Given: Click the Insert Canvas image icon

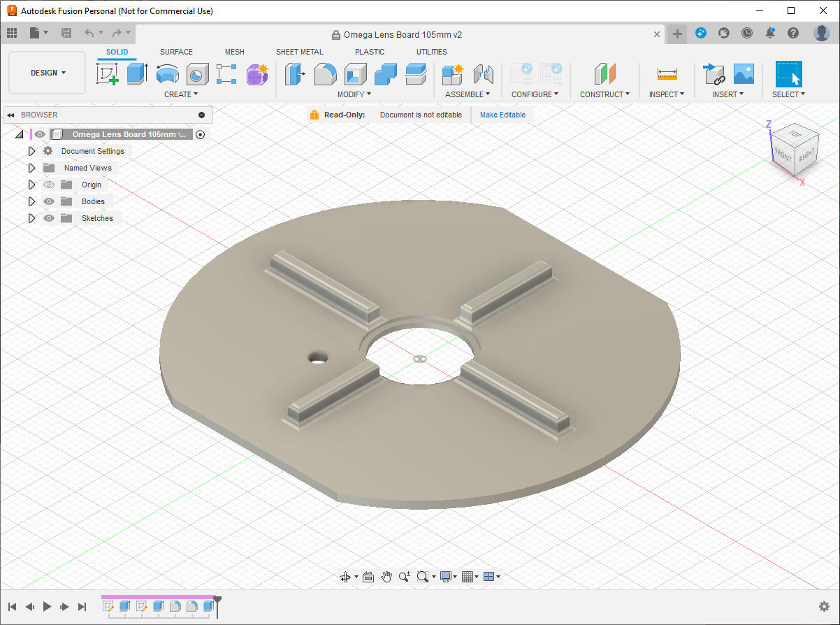Looking at the screenshot, I should (x=744, y=73).
